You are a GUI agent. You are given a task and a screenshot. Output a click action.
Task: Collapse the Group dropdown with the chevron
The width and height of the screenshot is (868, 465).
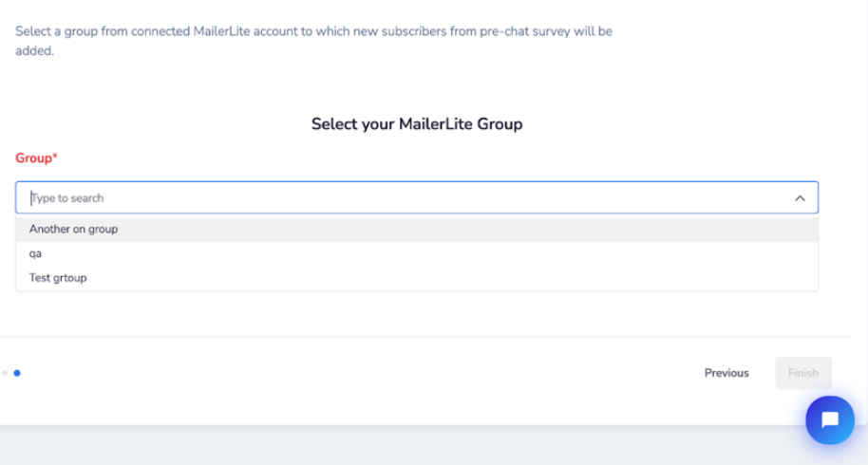tap(800, 198)
